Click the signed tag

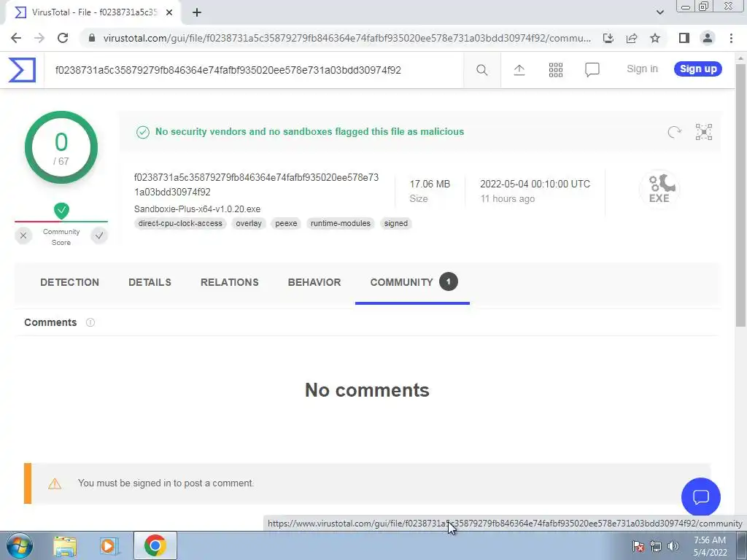(396, 223)
